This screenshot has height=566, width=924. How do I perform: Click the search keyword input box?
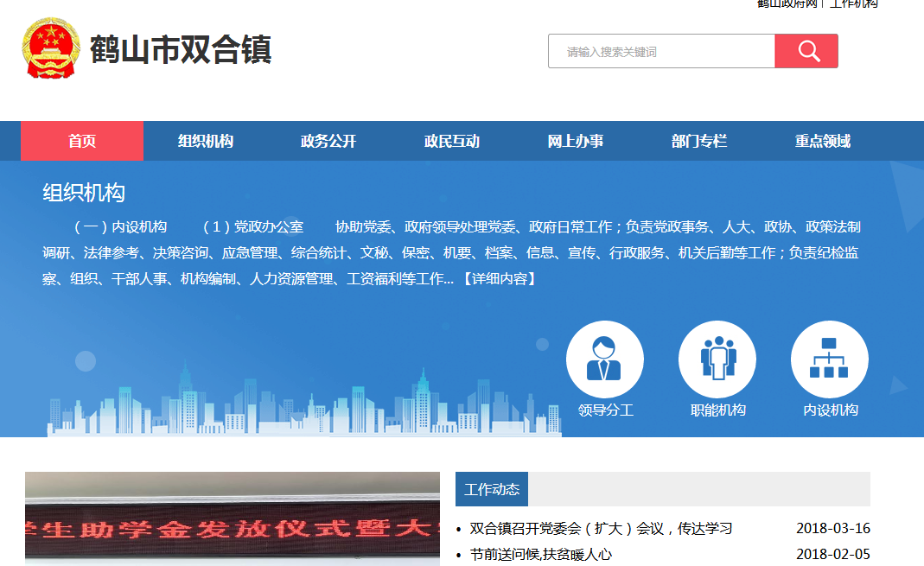pos(661,51)
